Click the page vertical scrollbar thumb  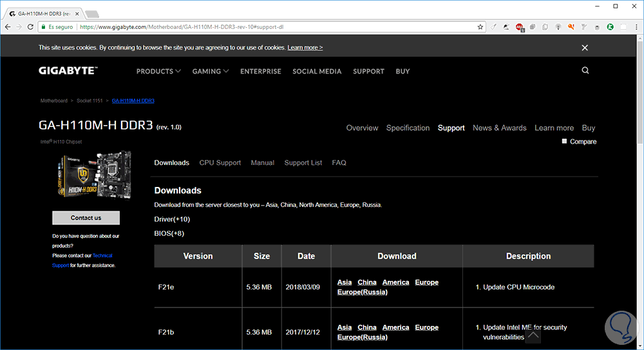[640, 92]
